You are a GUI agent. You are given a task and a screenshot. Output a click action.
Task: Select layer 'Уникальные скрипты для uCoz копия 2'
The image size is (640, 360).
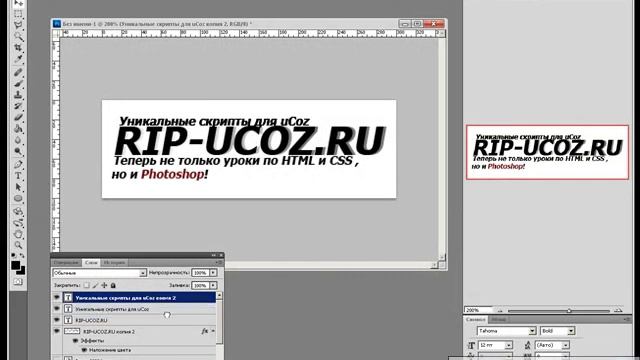[139, 298]
